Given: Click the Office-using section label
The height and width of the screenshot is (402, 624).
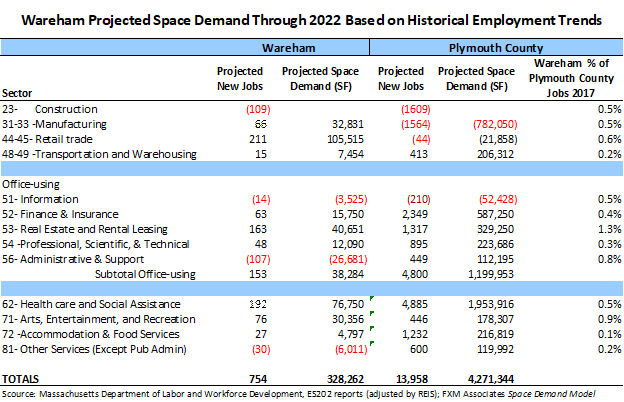Looking at the screenshot, I should 31,184.
